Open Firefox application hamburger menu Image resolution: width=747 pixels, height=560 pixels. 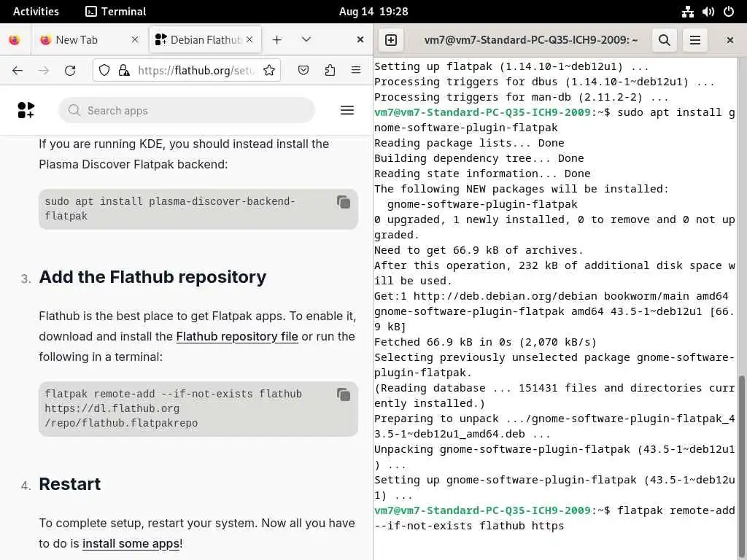[x=356, y=71]
